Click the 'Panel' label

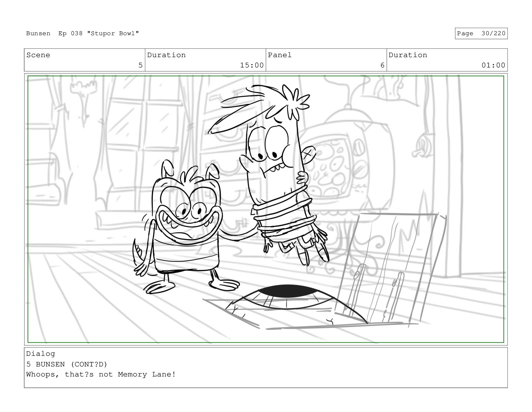click(x=280, y=55)
